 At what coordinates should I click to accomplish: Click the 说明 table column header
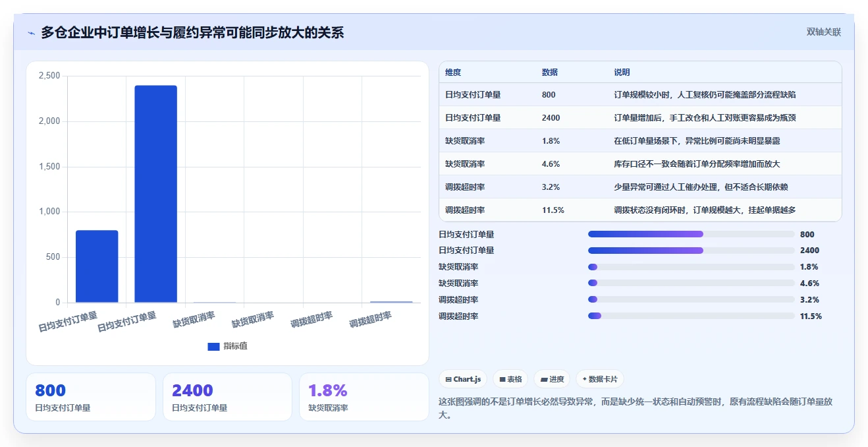[x=622, y=73]
